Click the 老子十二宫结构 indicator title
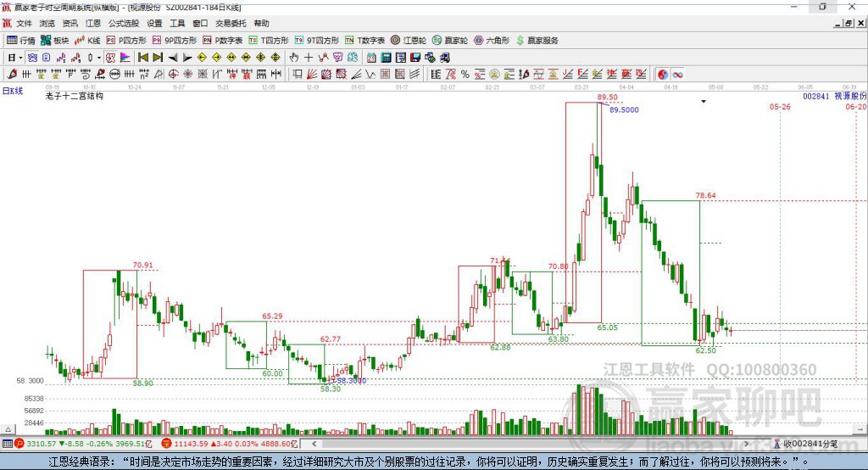 click(x=75, y=96)
